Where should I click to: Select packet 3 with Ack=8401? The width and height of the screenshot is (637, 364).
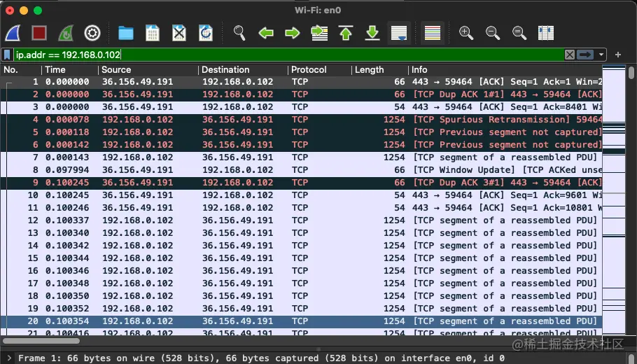[x=301, y=107]
